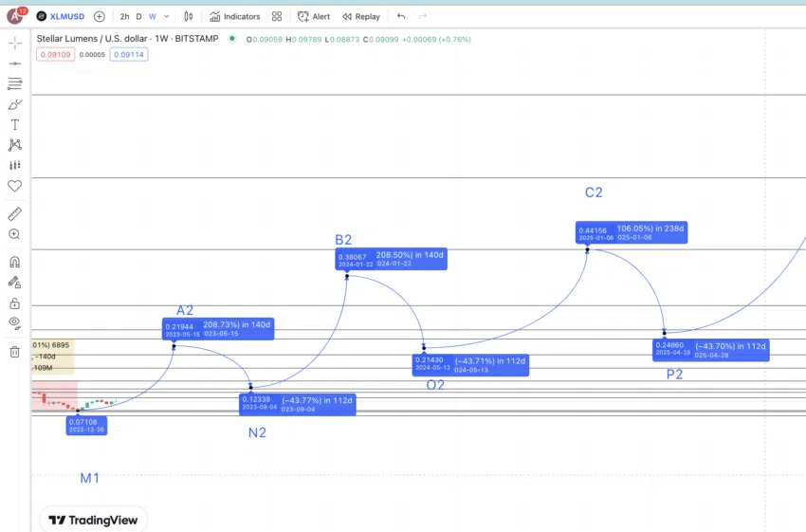The image size is (806, 532).
Task: Switch to the D daily timeframe
Action: (138, 16)
